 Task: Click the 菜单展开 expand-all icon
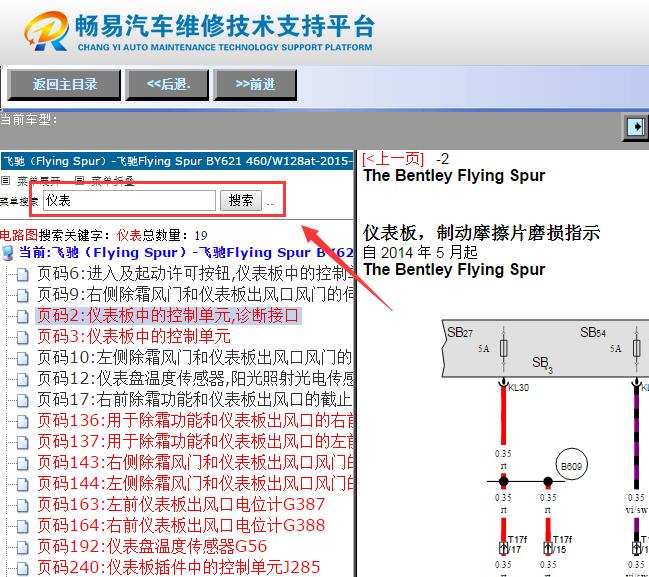5,180
